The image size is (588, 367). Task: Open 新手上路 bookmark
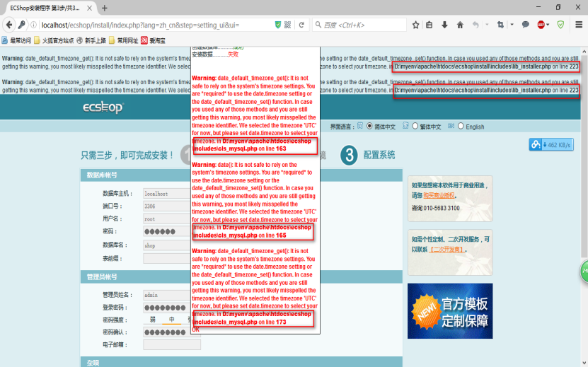(x=91, y=40)
